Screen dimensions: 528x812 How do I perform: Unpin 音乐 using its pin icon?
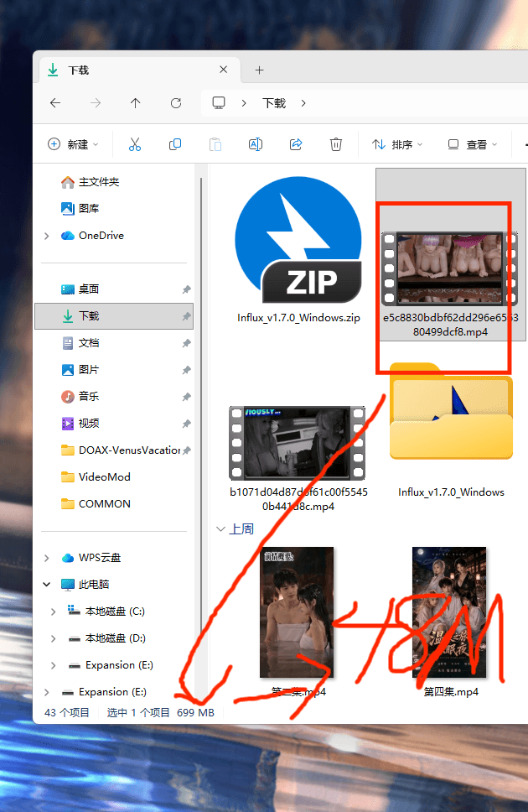click(x=186, y=397)
